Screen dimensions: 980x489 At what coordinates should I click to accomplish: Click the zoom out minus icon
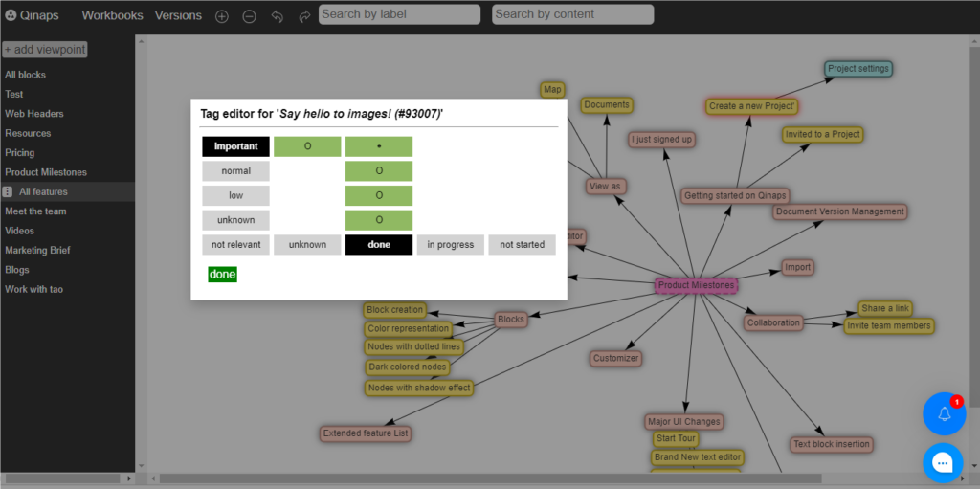pos(249,17)
